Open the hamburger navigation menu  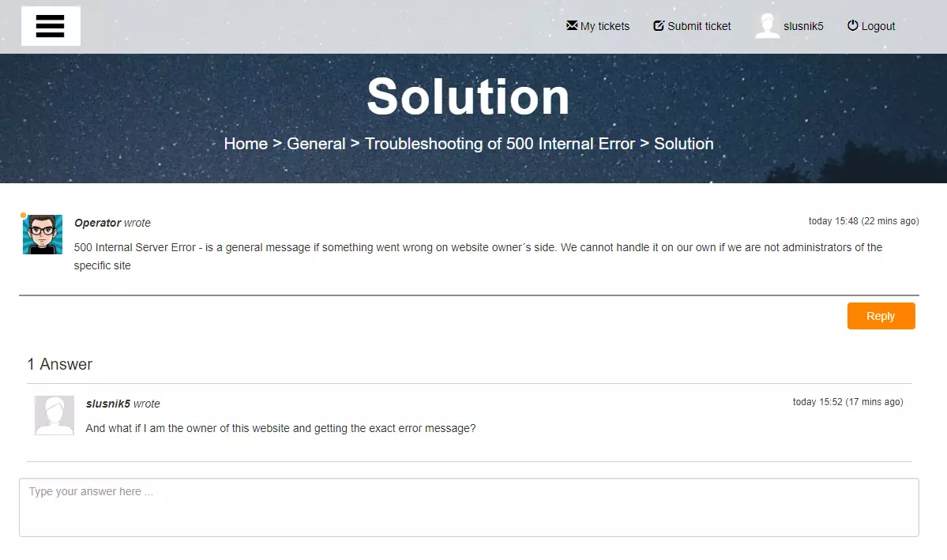click(x=50, y=25)
